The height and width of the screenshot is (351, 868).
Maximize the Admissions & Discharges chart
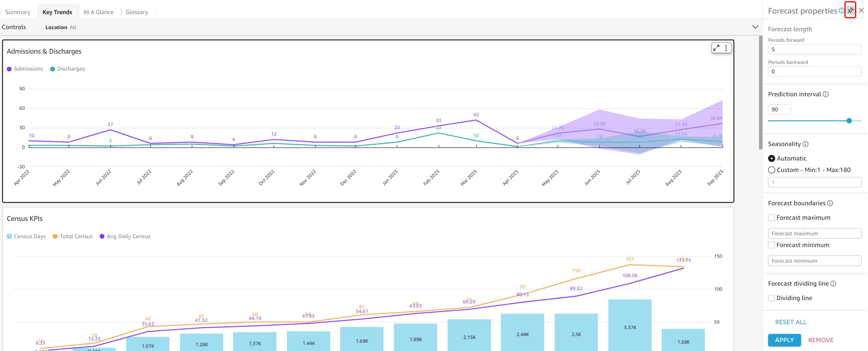click(x=716, y=48)
